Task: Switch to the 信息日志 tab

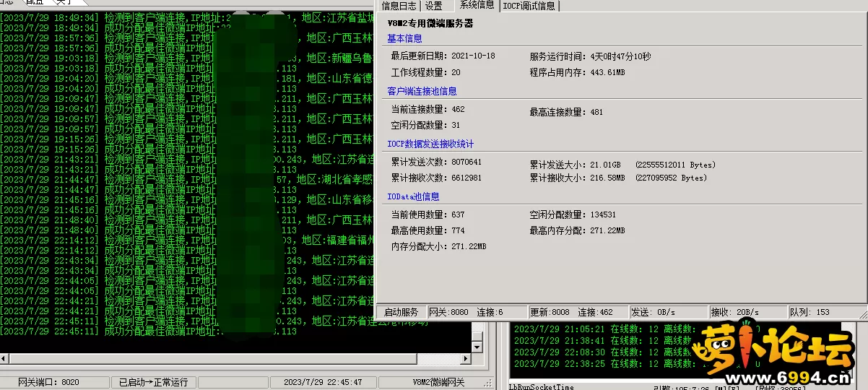Action: (x=399, y=6)
